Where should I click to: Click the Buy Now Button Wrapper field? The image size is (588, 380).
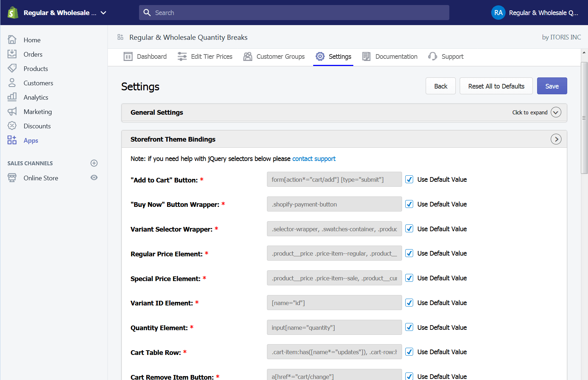(x=334, y=204)
